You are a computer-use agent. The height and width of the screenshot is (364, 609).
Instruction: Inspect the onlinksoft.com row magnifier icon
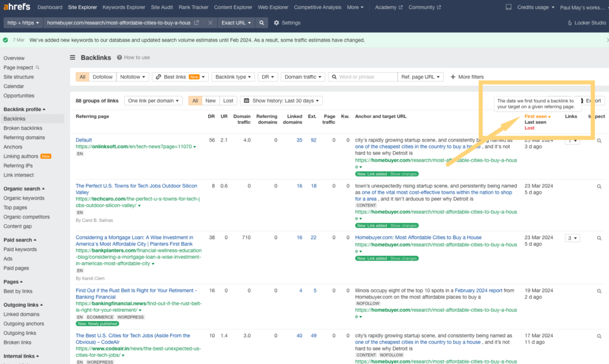[599, 141]
